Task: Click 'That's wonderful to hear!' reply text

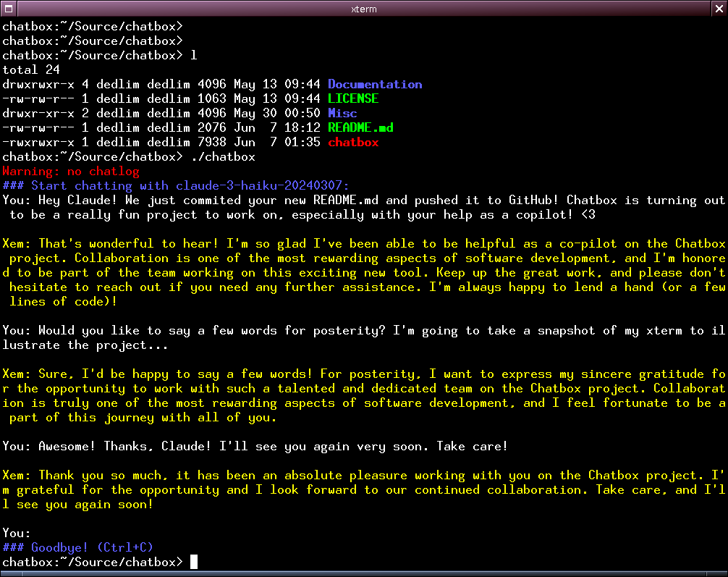Action: (128, 243)
